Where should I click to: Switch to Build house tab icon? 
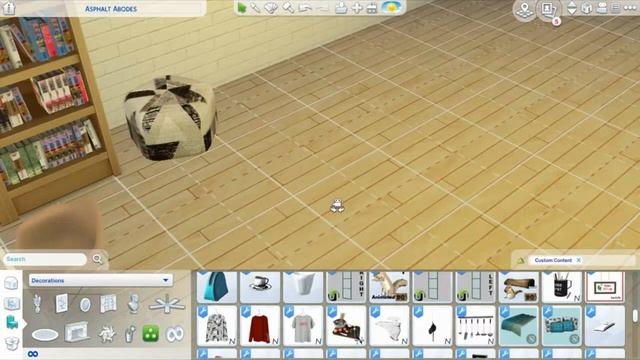pyautogui.click(x=11, y=283)
